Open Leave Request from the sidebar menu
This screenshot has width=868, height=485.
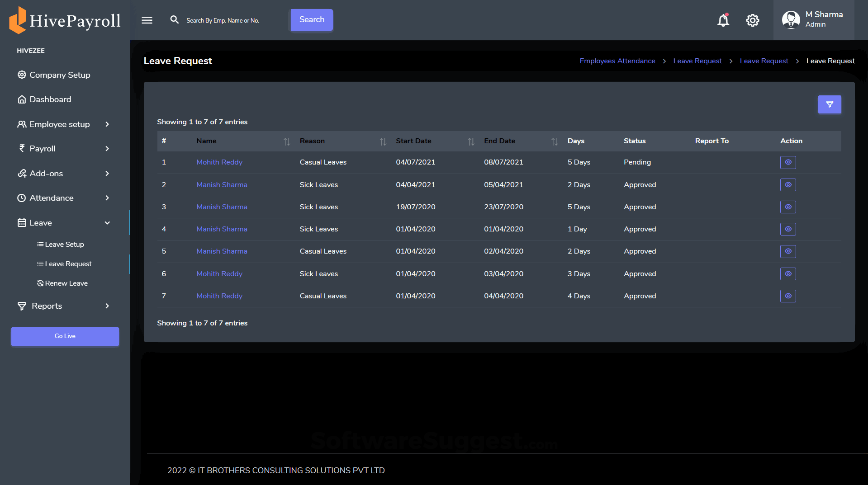coord(68,264)
